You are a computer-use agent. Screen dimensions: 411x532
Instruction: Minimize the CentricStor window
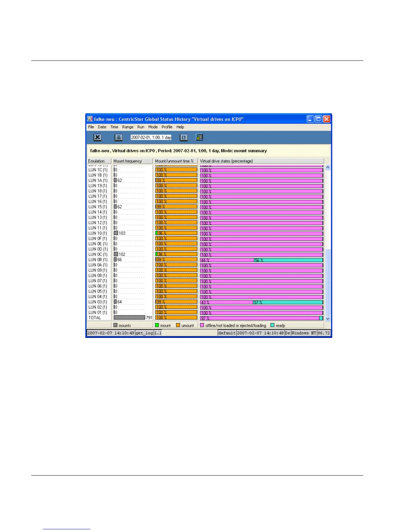click(x=310, y=119)
